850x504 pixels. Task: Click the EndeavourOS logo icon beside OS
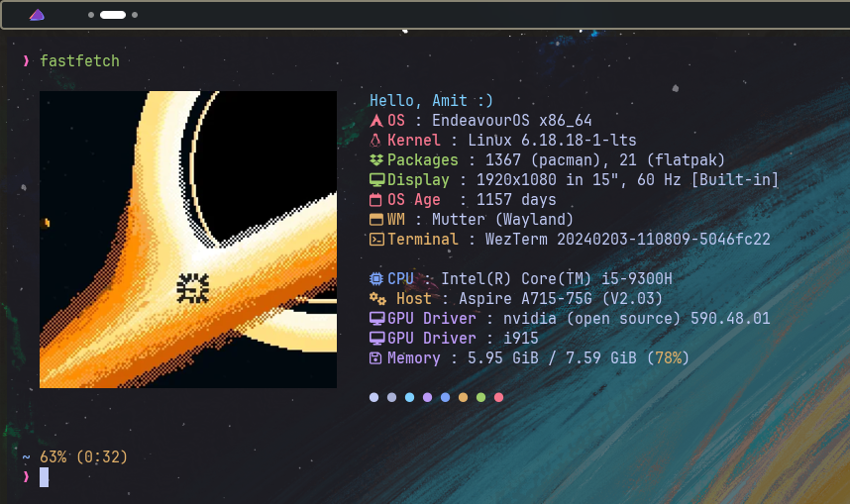[376, 121]
